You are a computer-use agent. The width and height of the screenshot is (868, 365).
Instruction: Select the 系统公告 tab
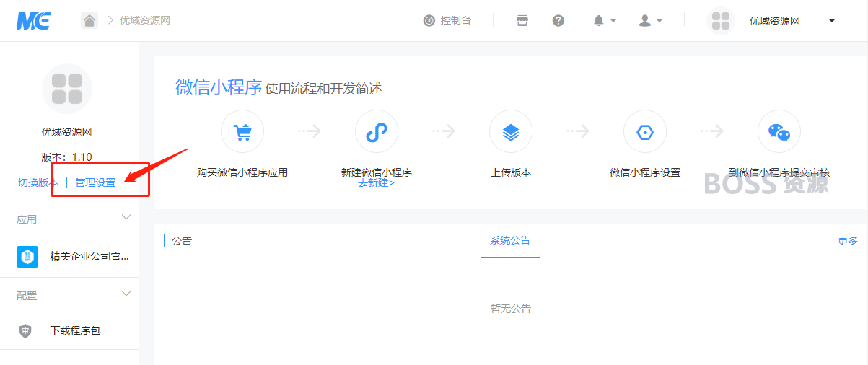(510, 240)
